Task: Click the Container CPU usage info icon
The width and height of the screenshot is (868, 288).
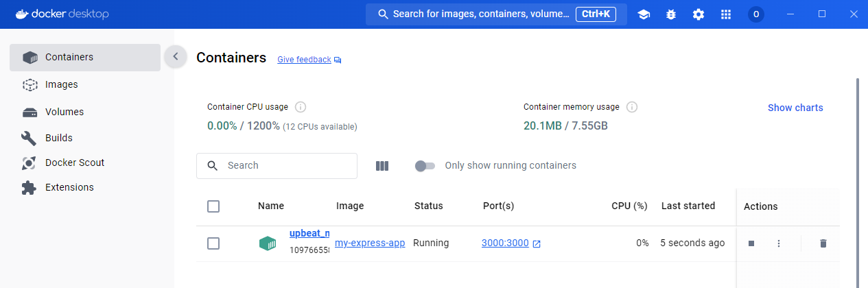Action: click(x=300, y=107)
